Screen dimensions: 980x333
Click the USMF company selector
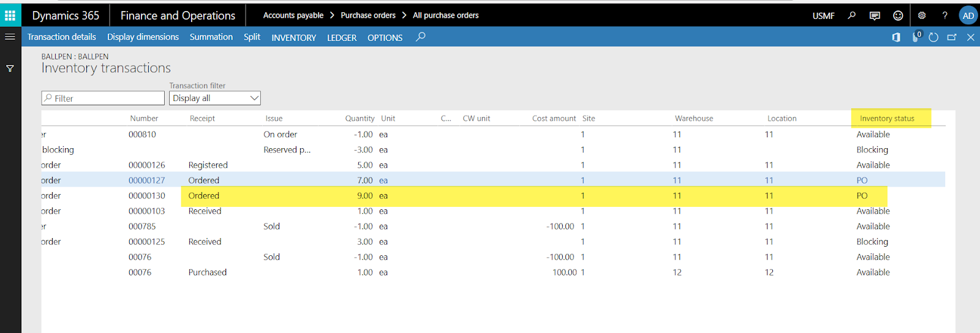(823, 15)
